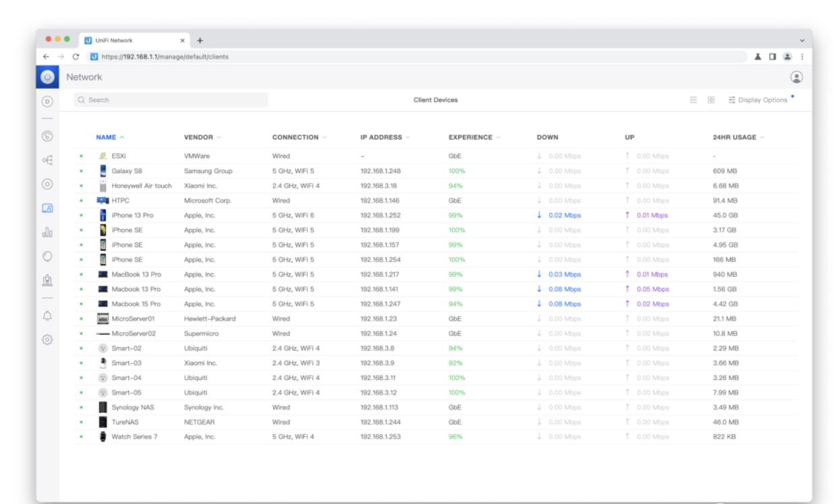Switch to grid view layout
The height and width of the screenshot is (504, 839).
710,100
